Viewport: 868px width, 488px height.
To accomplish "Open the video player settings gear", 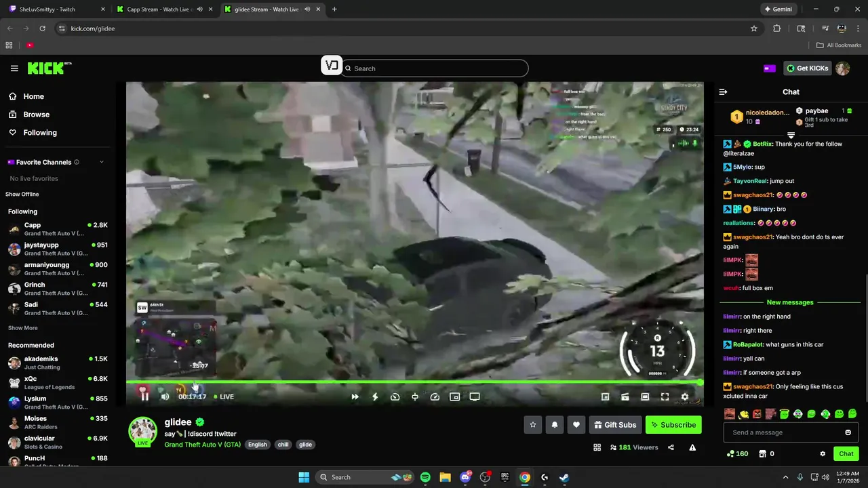I will click(685, 396).
